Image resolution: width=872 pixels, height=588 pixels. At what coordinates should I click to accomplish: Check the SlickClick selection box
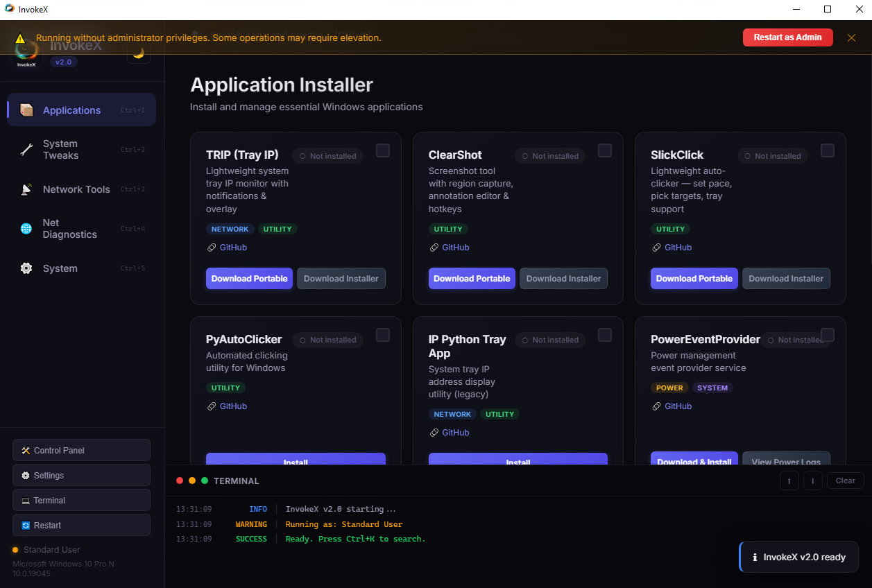828,150
